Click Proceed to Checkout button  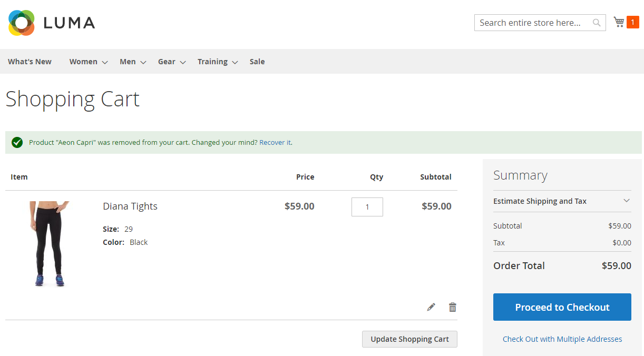[x=562, y=307]
